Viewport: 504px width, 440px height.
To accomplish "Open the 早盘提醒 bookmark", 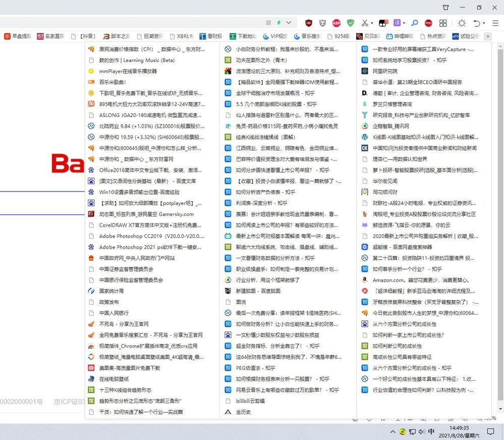I will (18, 36).
